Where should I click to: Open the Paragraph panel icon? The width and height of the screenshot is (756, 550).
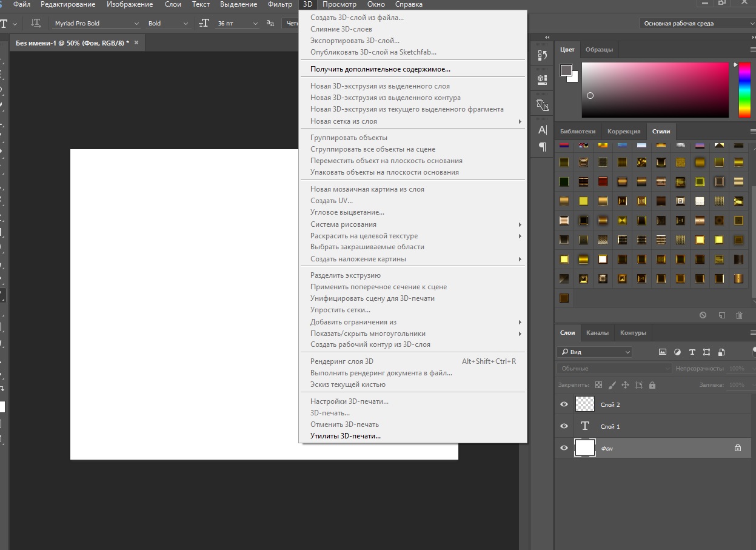pos(542,147)
